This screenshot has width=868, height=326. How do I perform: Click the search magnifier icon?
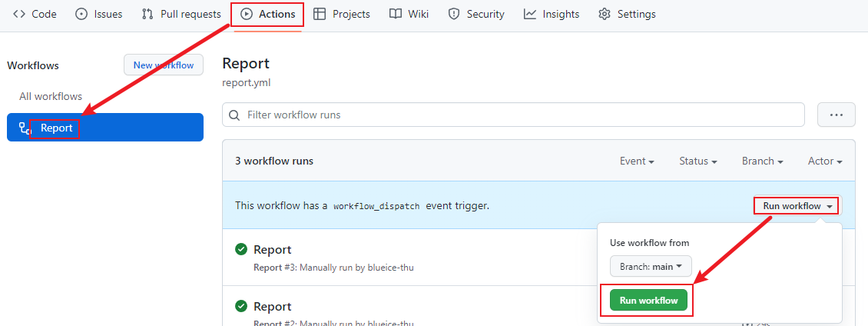point(234,115)
